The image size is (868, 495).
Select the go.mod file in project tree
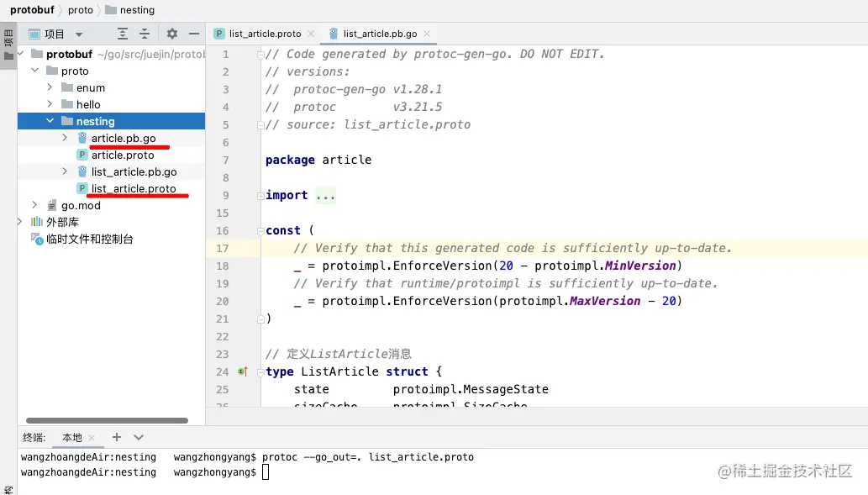81,205
